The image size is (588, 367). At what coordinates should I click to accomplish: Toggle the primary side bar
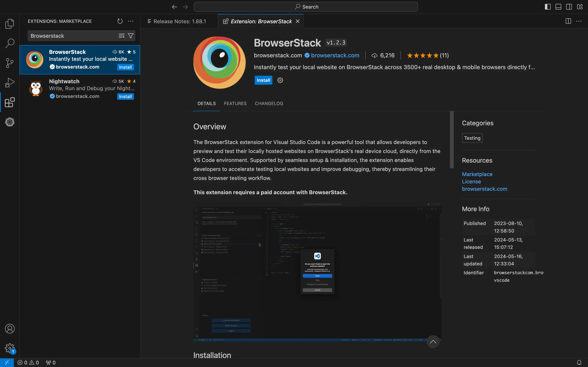click(x=547, y=7)
